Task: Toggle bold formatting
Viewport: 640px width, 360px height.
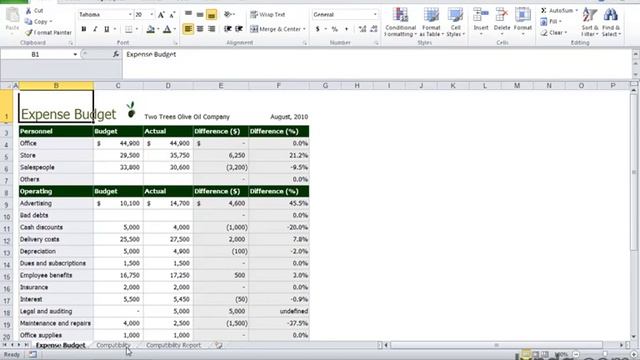Action: pos(84,29)
